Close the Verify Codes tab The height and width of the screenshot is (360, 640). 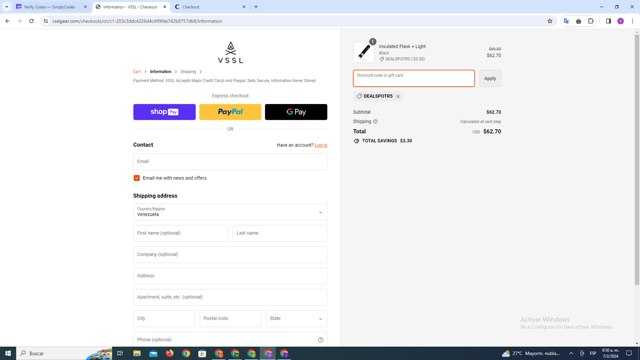tap(85, 7)
